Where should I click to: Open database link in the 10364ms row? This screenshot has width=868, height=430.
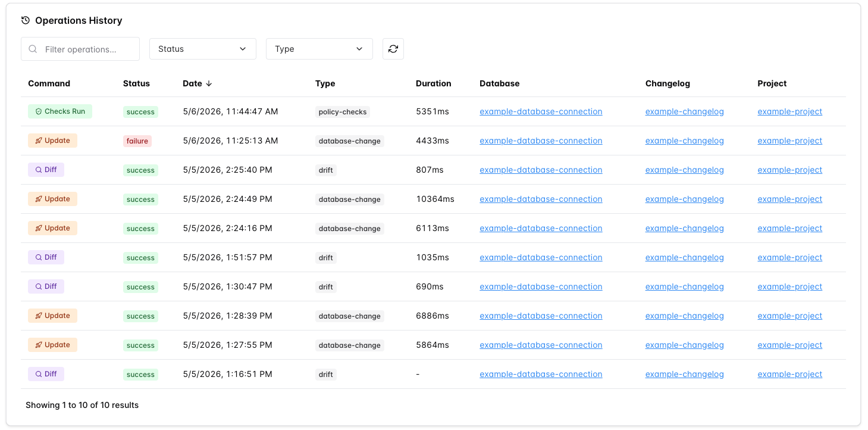pyautogui.click(x=541, y=199)
